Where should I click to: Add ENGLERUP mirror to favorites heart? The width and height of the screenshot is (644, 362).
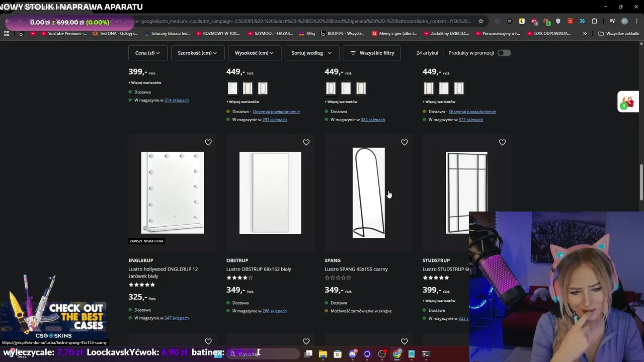pyautogui.click(x=208, y=142)
